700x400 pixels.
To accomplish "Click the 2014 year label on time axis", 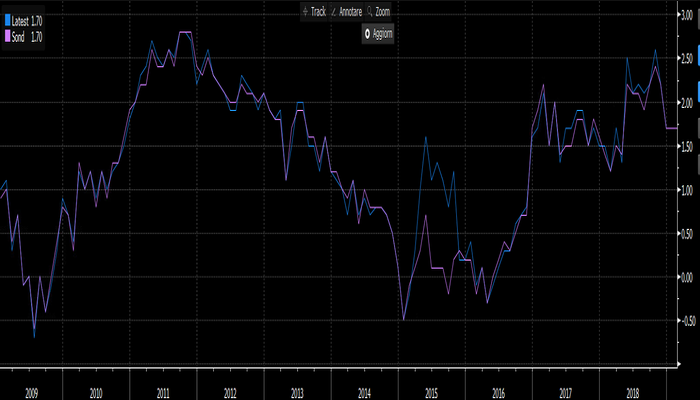I will [x=364, y=394].
